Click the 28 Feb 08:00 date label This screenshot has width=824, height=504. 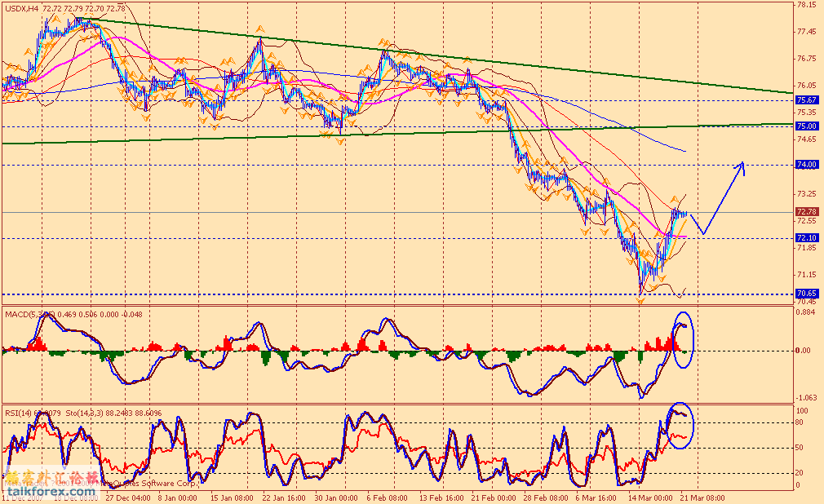pyautogui.click(x=546, y=497)
